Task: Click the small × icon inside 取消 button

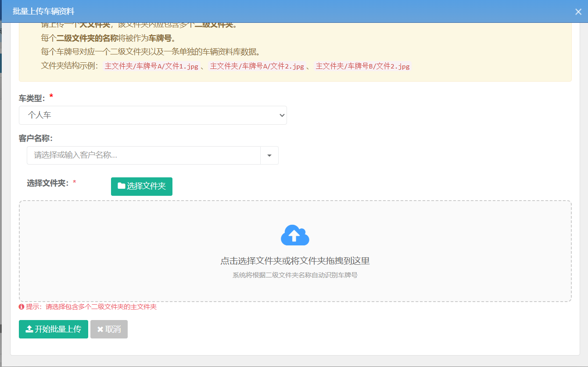Action: click(100, 329)
